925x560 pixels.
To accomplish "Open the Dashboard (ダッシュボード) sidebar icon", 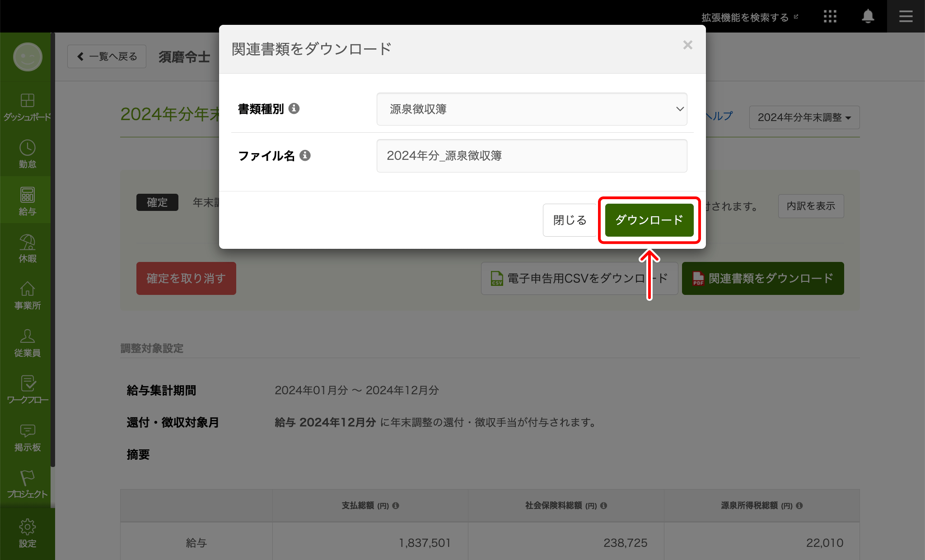I will click(x=27, y=107).
